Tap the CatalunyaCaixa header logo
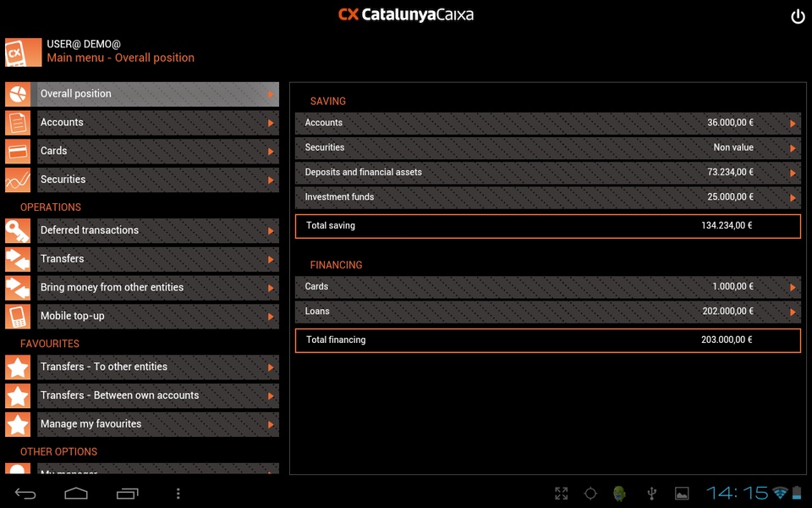 pos(406,14)
